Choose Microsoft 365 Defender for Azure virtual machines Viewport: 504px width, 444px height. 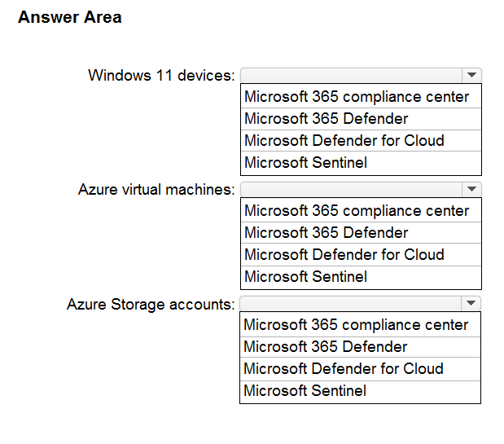pyautogui.click(x=361, y=232)
